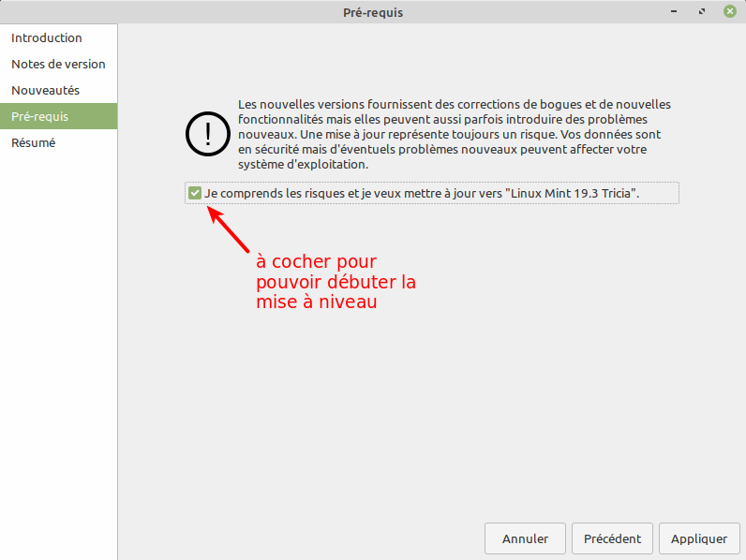This screenshot has width=746, height=560.
Task: Click the exclamation warning icon
Action: (x=206, y=135)
